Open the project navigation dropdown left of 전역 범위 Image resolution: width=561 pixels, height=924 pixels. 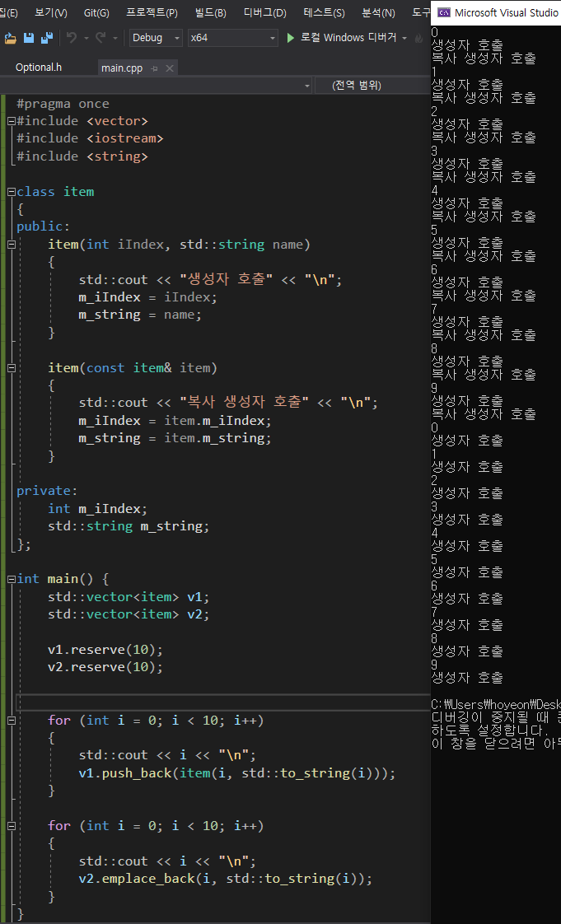click(156, 86)
